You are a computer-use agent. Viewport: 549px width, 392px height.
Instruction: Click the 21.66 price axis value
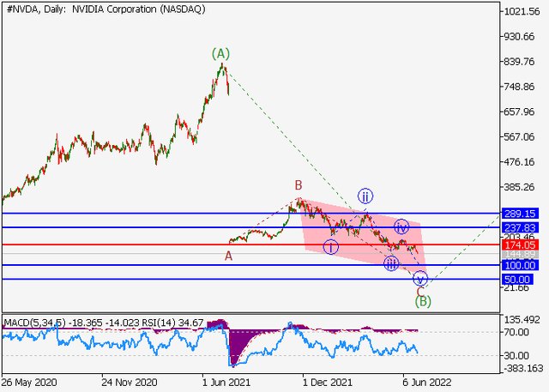pos(516,288)
